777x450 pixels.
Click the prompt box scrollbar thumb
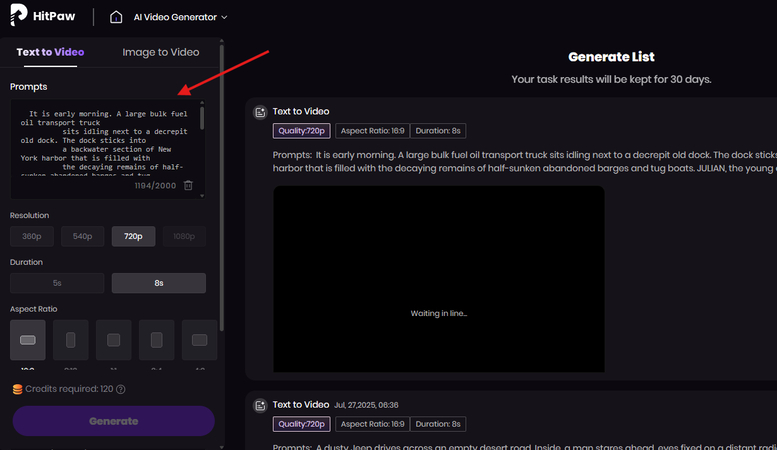(202, 117)
